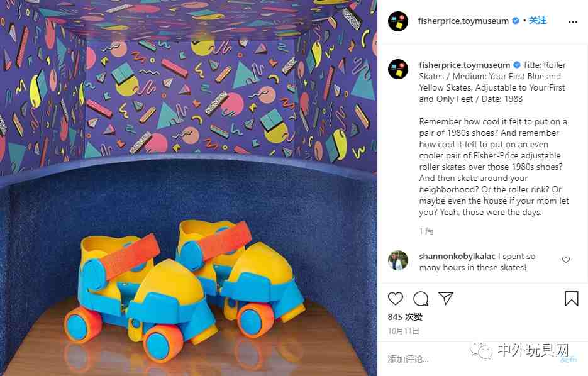Click the caption's fisherprice.toymuseum avatar
This screenshot has height=376, width=588.
[398, 69]
